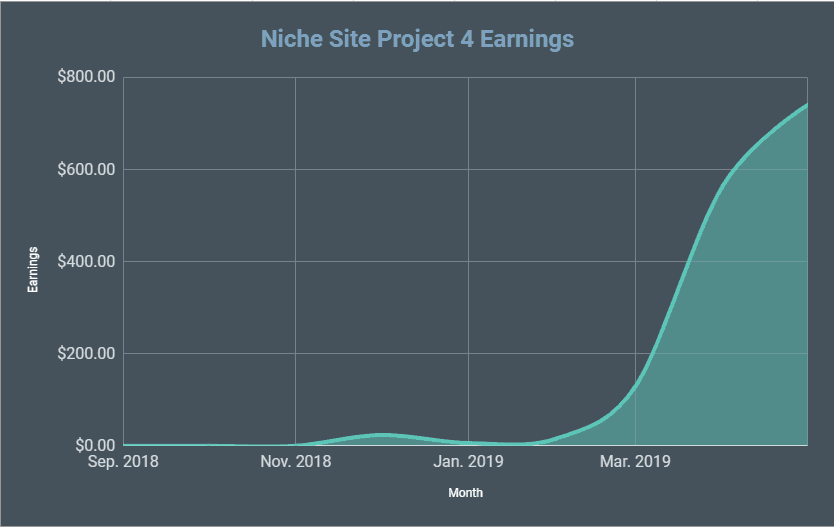
Task: Click the line at the Jan. 2019 gridline
Action: click(x=468, y=442)
